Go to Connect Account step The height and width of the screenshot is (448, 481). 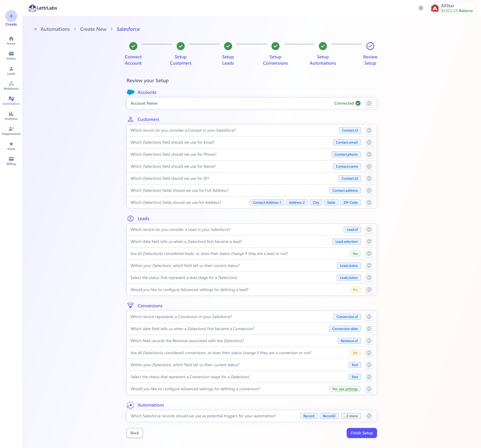tap(133, 54)
